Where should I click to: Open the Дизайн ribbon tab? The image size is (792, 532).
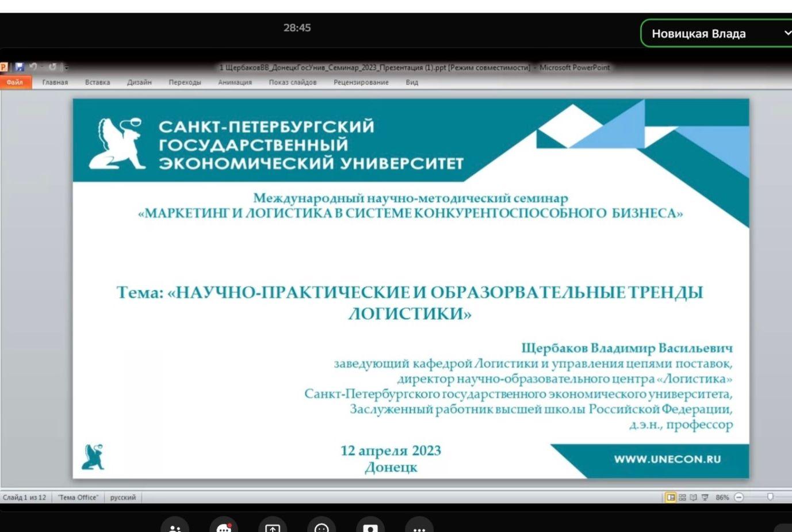tap(139, 82)
